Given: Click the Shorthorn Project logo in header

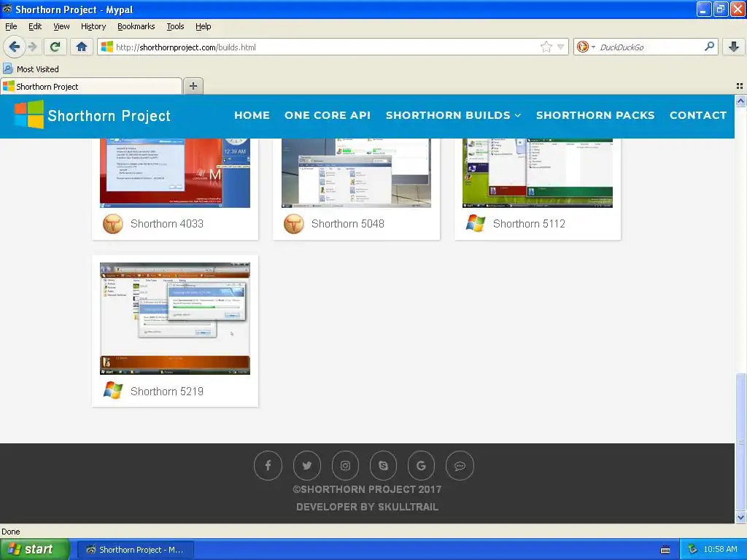Looking at the screenshot, I should [92, 115].
